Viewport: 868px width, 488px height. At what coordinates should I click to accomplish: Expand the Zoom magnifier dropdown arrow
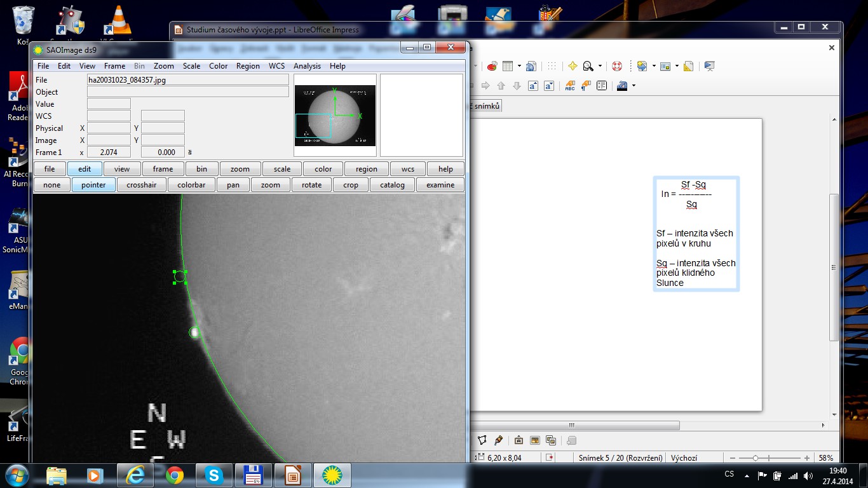600,66
